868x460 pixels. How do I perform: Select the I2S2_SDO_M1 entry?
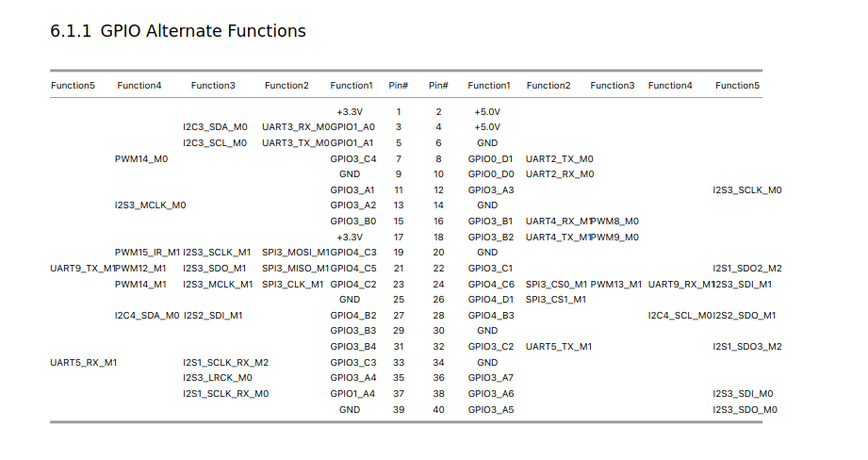click(x=745, y=315)
